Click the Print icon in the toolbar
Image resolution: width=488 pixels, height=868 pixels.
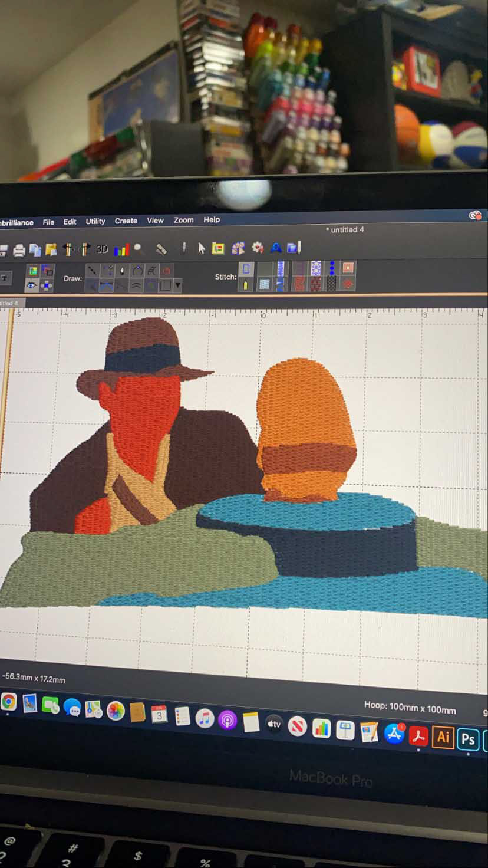[19, 251]
